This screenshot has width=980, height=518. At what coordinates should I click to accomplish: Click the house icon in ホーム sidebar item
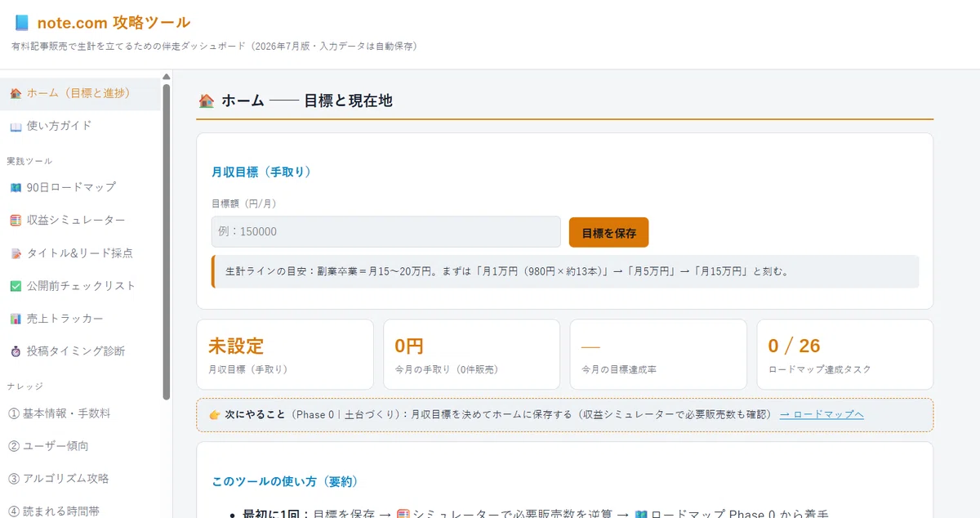click(x=16, y=94)
